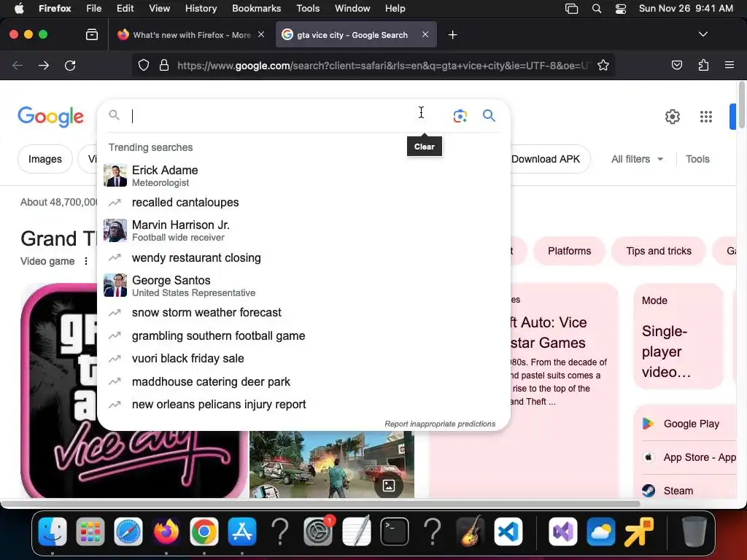The image size is (747, 560).
Task: Open the File menu
Action: click(x=94, y=9)
